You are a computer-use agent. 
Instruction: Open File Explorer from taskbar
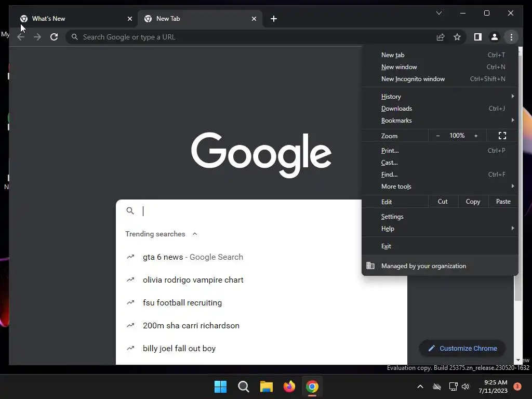267,387
